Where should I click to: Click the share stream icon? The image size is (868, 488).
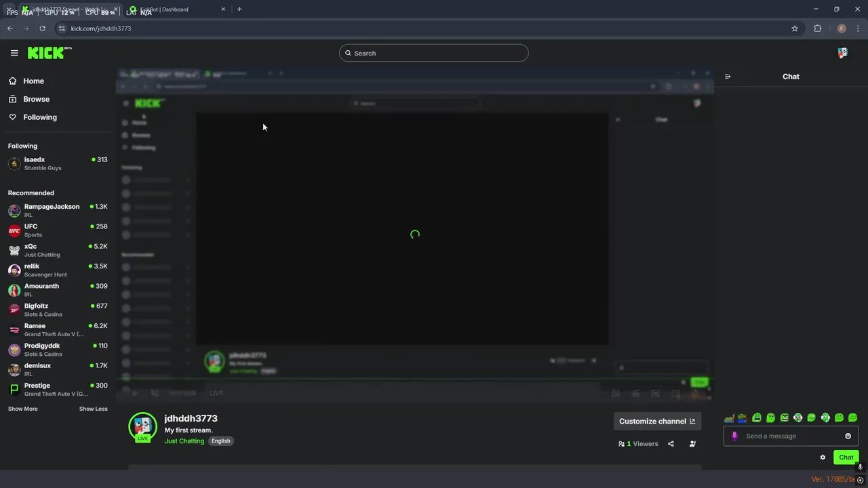click(671, 444)
